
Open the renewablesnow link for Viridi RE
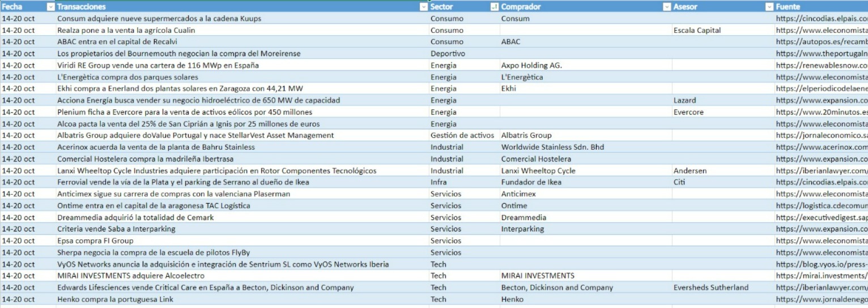click(822, 65)
